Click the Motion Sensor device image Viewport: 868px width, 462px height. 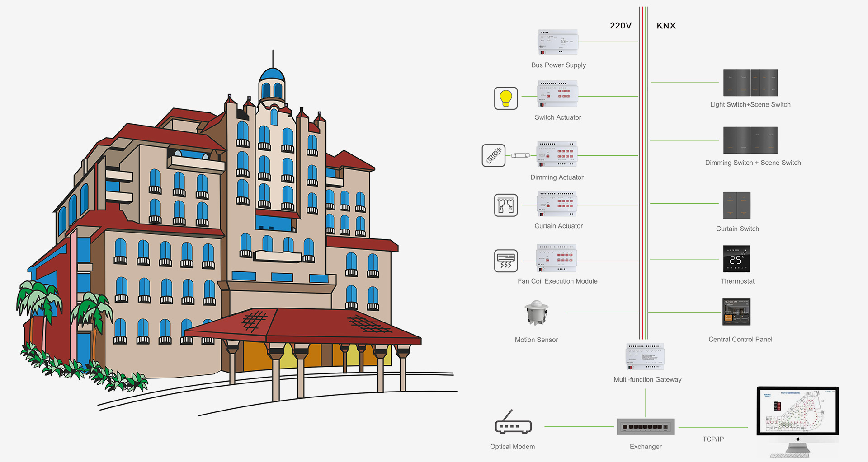[537, 313]
